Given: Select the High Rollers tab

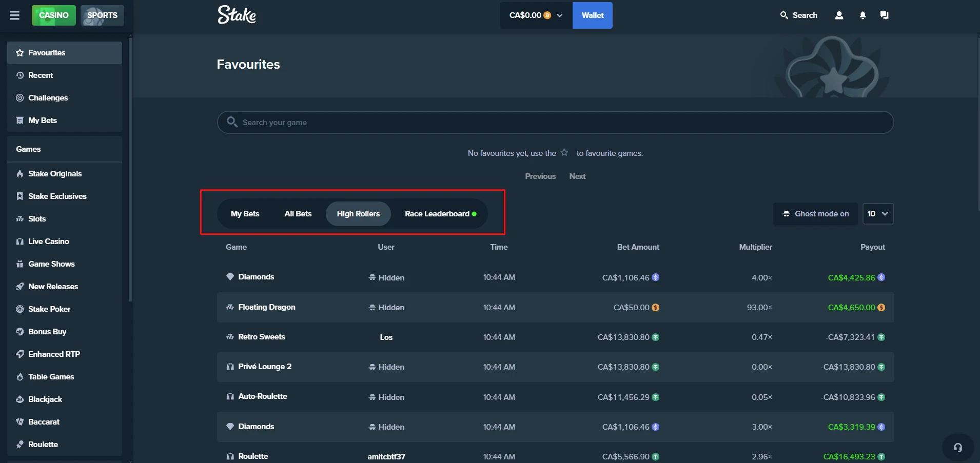Looking at the screenshot, I should tap(358, 214).
